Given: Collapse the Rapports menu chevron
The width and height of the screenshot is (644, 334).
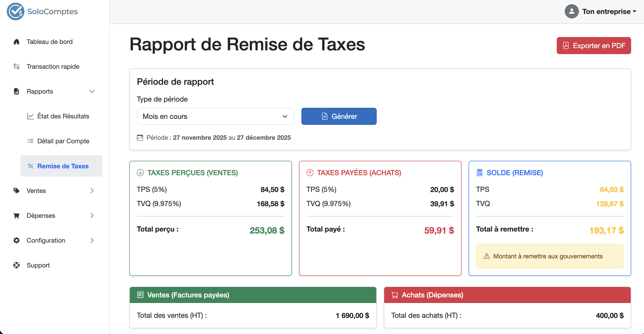Looking at the screenshot, I should point(92,91).
